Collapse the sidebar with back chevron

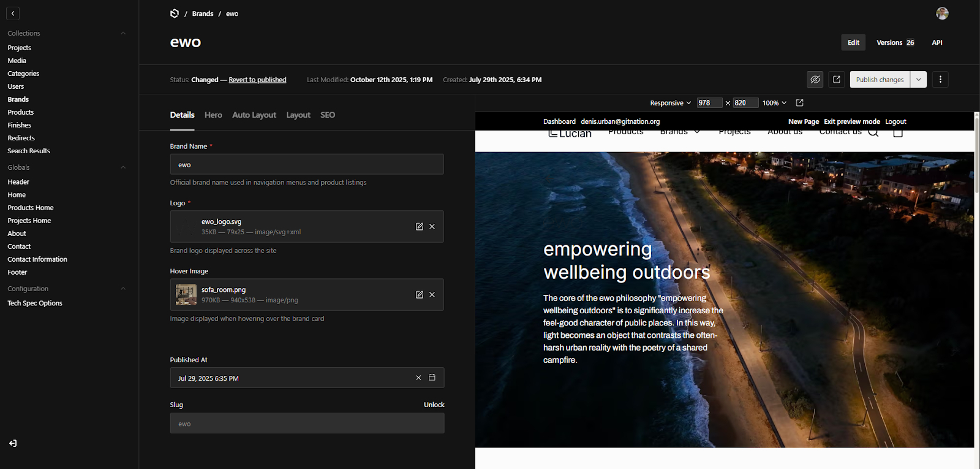(x=13, y=13)
